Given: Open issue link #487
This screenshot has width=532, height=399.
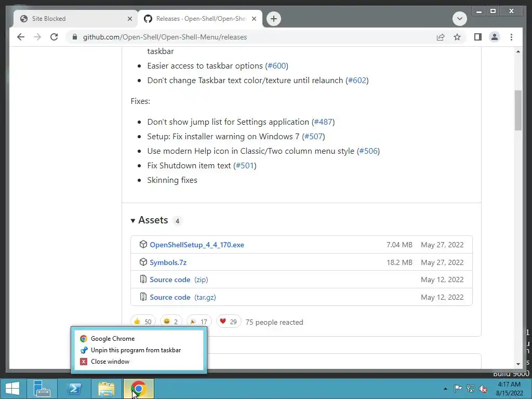Looking at the screenshot, I should (x=323, y=122).
